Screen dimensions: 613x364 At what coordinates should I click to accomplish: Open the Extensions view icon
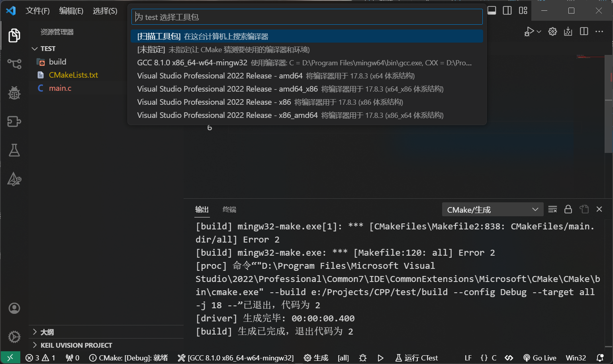coord(14,121)
